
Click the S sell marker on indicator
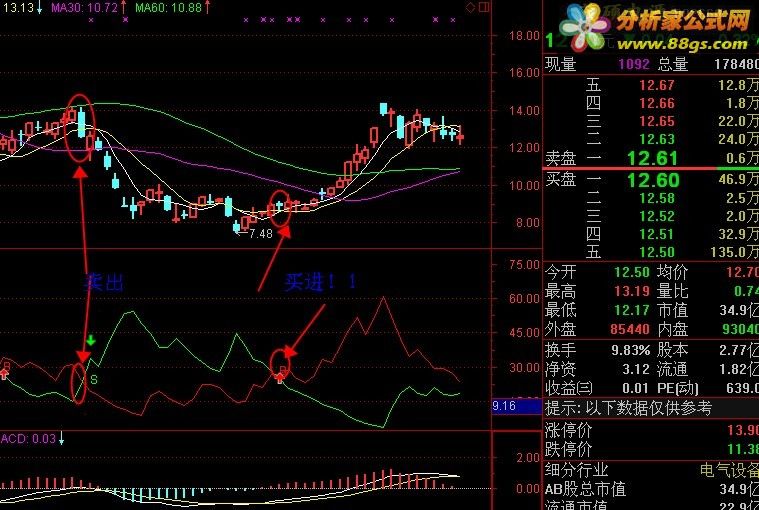94,380
